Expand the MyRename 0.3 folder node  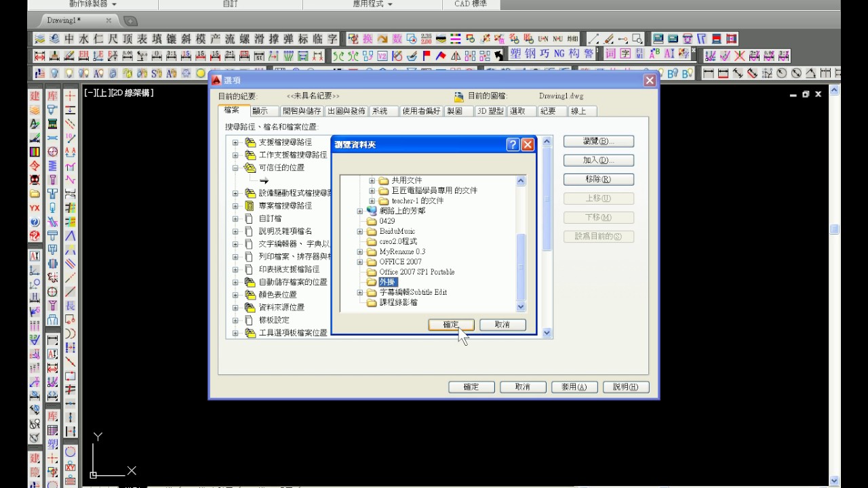pos(360,251)
